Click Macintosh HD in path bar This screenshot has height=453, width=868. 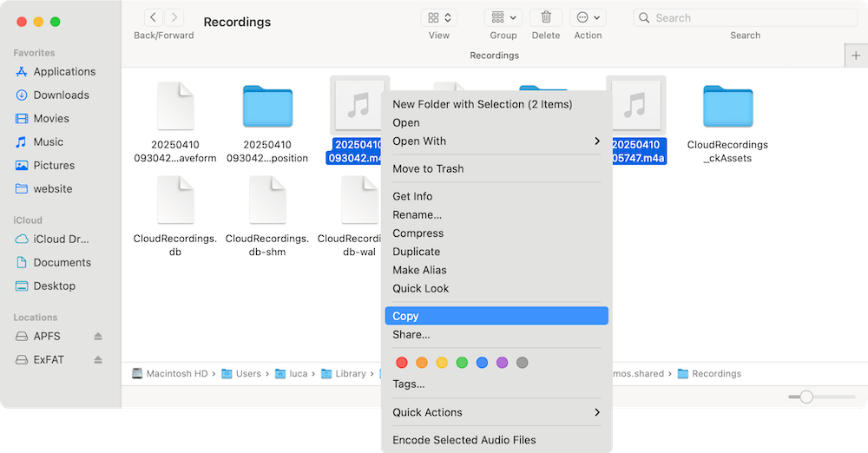170,374
